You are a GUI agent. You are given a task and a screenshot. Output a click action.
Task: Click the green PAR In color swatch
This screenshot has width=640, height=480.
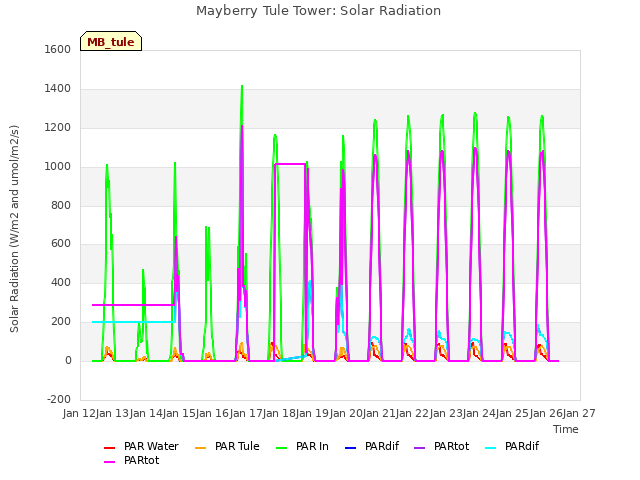282,448
